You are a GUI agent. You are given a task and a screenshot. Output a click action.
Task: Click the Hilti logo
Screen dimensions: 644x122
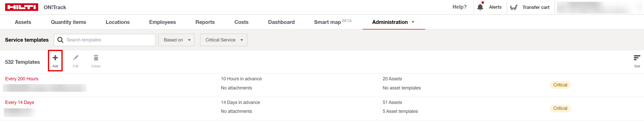[22, 7]
